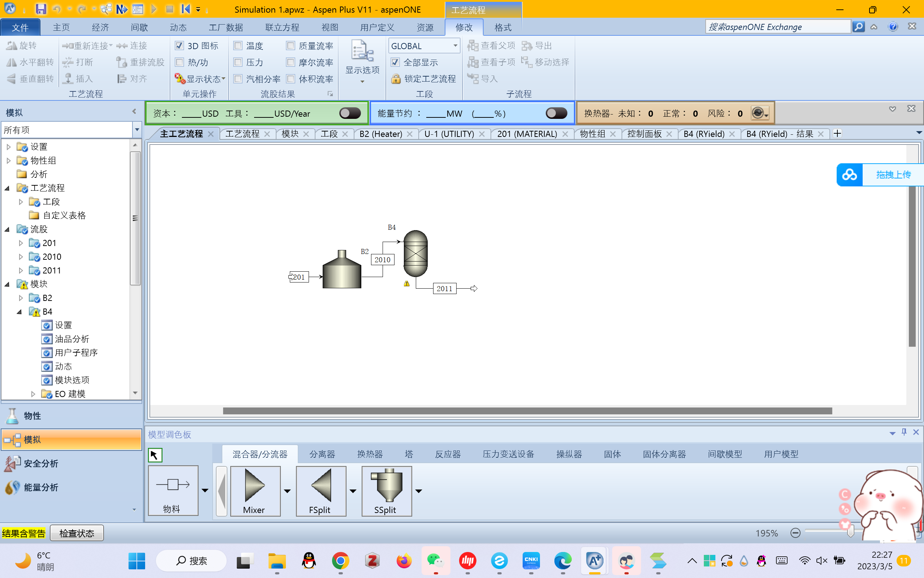Click the cloud upload (拖拽上传) icon
The width and height of the screenshot is (924, 578).
(849, 175)
